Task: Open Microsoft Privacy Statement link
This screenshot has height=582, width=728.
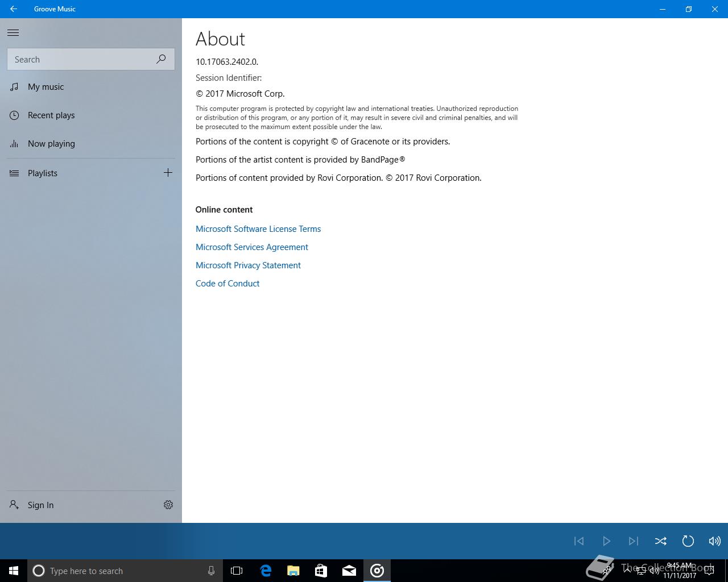Action: coord(248,265)
